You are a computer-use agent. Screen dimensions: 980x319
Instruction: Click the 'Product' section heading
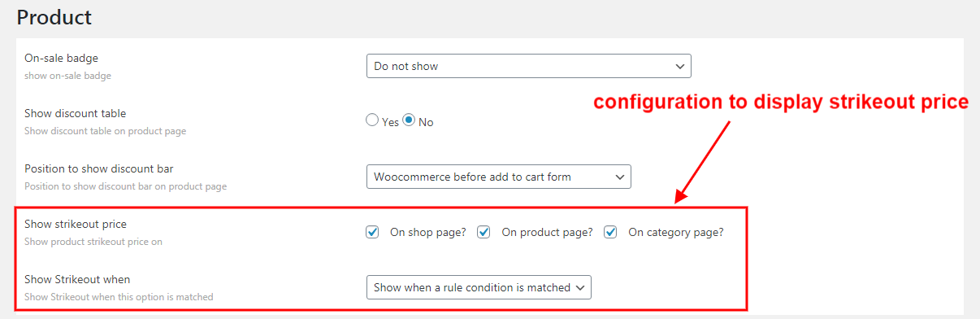click(x=54, y=17)
